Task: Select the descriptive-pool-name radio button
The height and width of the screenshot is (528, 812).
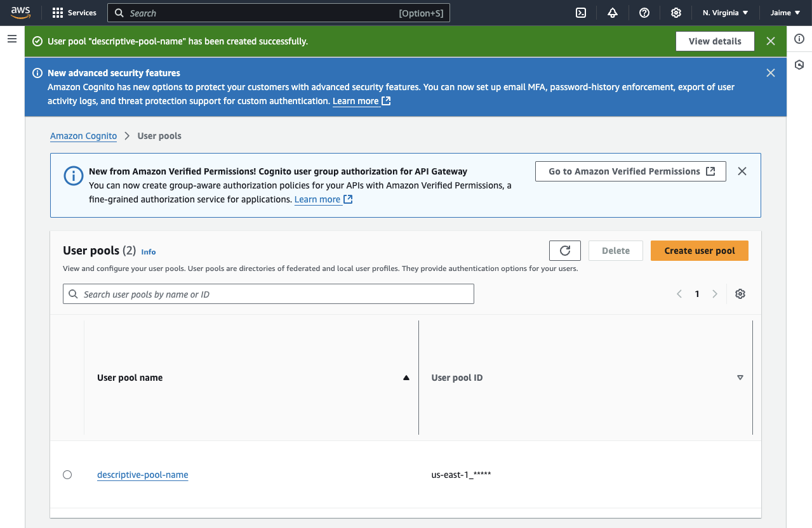Action: (x=67, y=475)
